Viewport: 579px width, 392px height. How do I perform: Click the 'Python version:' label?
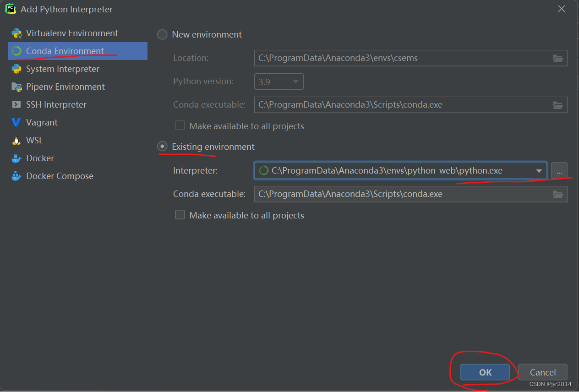coord(203,82)
